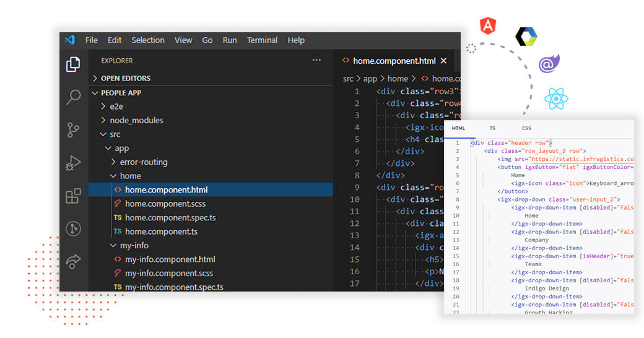Open the File menu
Image resolution: width=644 pixels, height=338 pixels.
(x=91, y=40)
